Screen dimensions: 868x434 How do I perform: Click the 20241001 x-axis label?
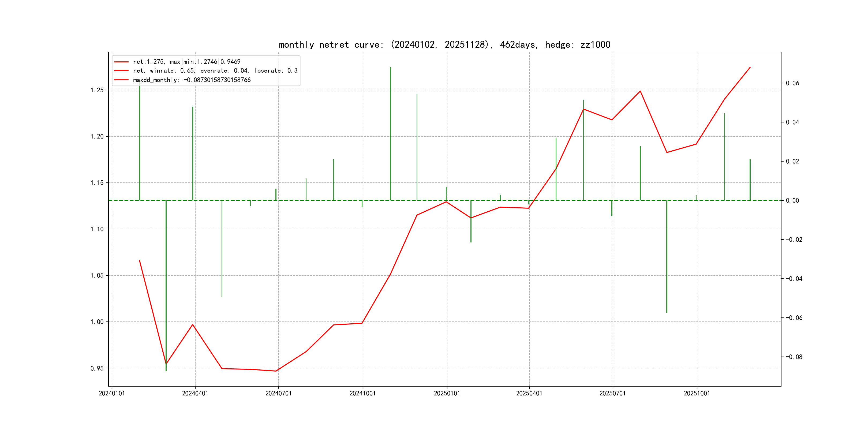[x=362, y=393]
